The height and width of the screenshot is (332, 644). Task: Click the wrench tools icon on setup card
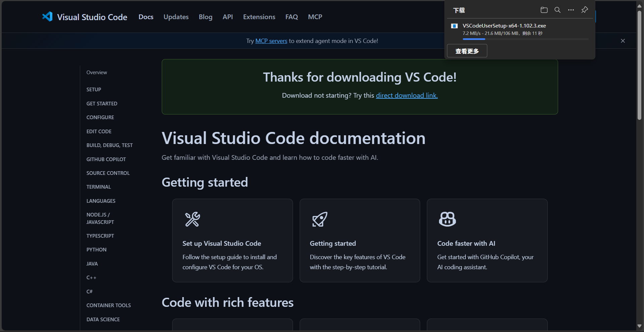click(x=193, y=219)
